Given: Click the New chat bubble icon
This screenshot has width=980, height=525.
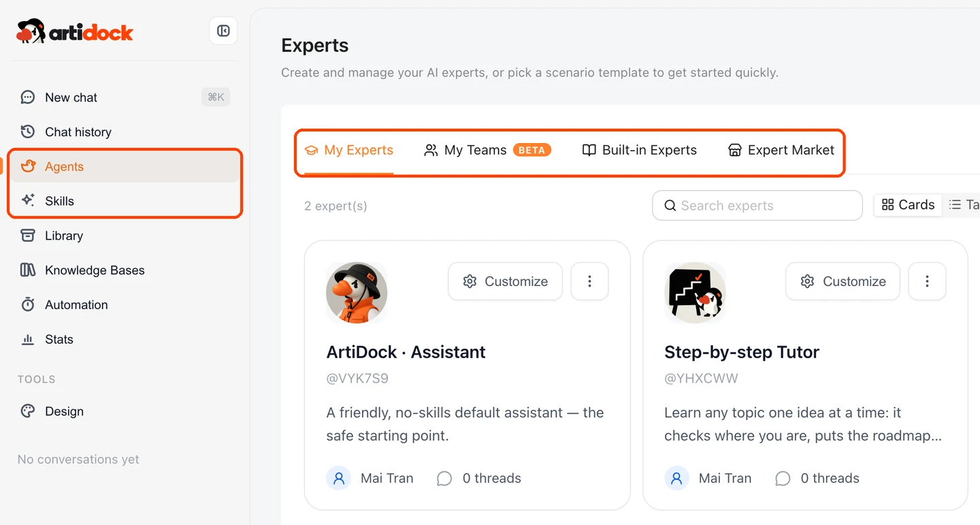Looking at the screenshot, I should (x=28, y=97).
